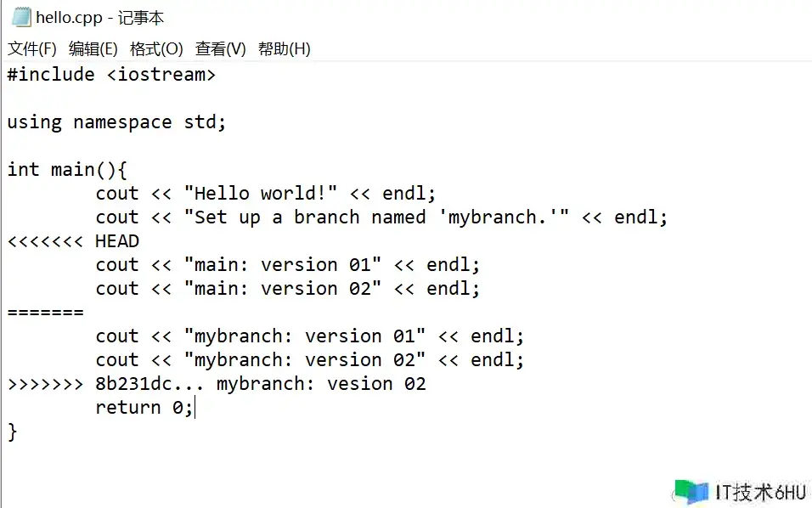Place cursor on the #include <iostream> line
This screenshot has width=812, height=508.
[x=111, y=75]
